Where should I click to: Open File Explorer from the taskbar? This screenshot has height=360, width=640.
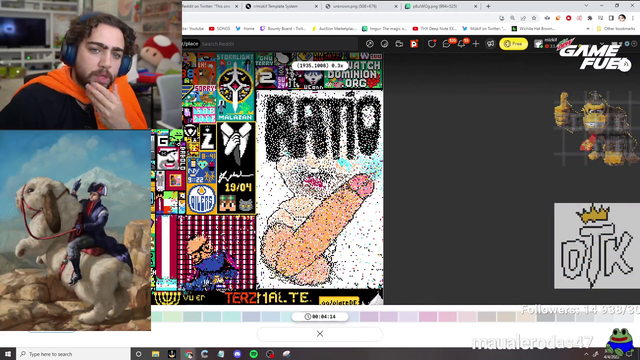(155, 354)
